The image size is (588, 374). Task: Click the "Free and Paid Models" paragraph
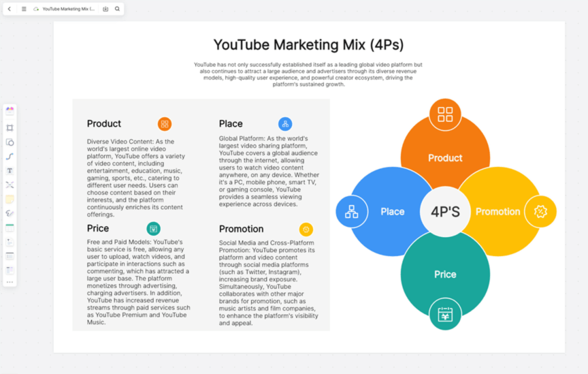point(139,282)
